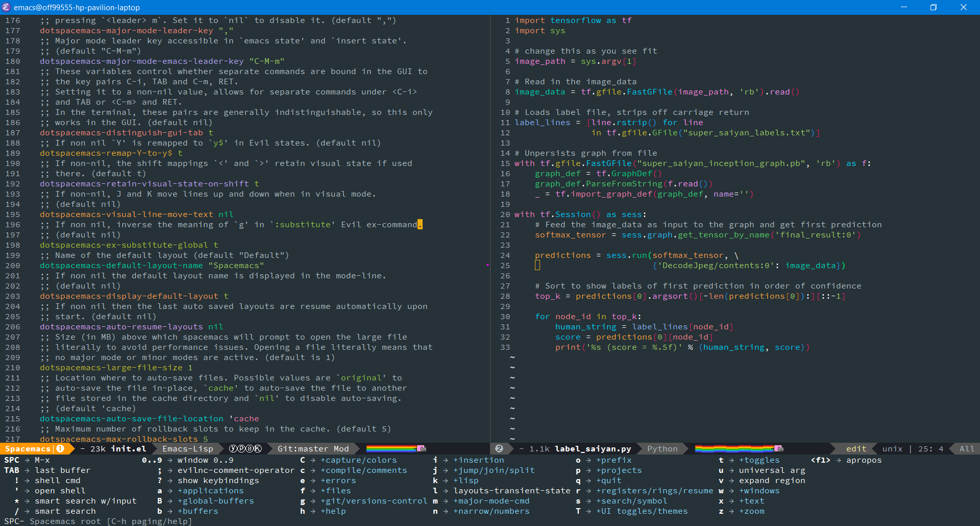Image resolution: width=980 pixels, height=526 pixels.
Task: Click the Mod modified status in the init.el modeline
Action: point(341,449)
